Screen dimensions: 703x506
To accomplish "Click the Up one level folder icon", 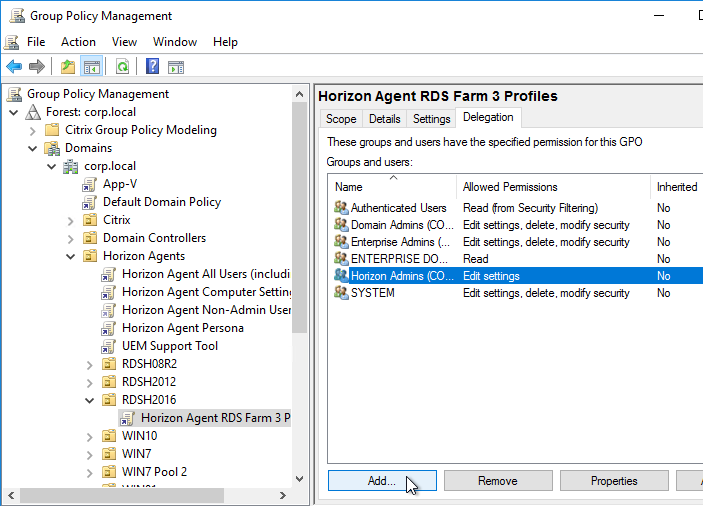I will click(68, 67).
